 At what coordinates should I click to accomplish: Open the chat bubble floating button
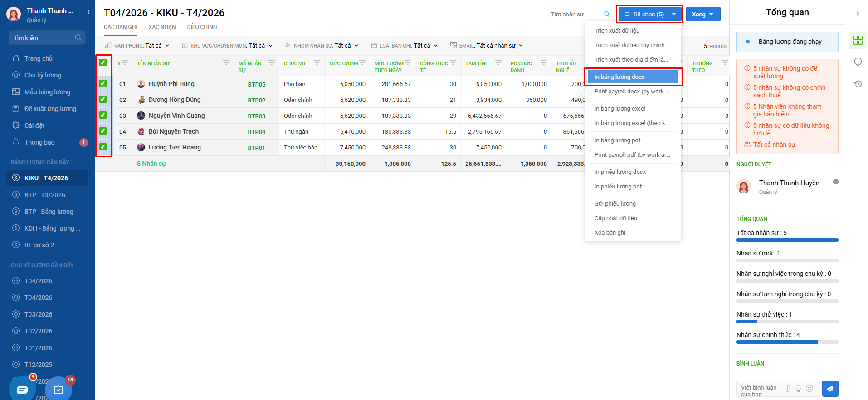22,390
